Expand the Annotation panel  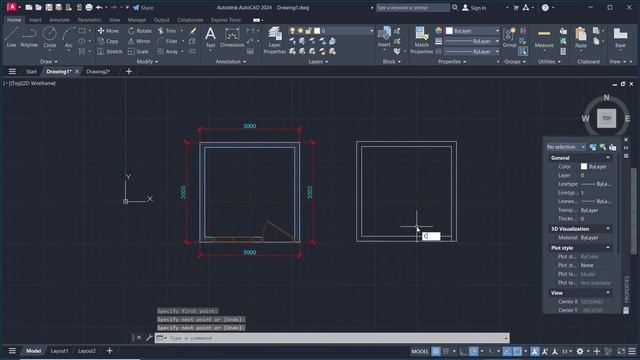click(x=231, y=62)
